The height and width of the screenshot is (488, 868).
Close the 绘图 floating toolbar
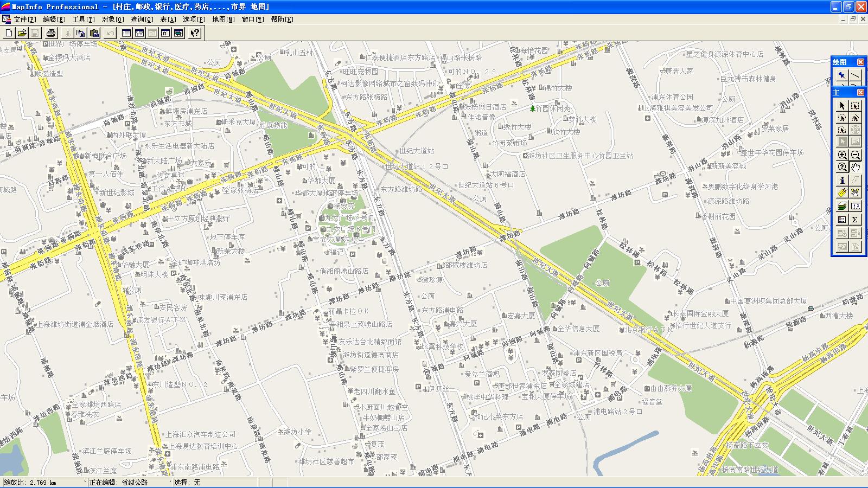coord(860,62)
